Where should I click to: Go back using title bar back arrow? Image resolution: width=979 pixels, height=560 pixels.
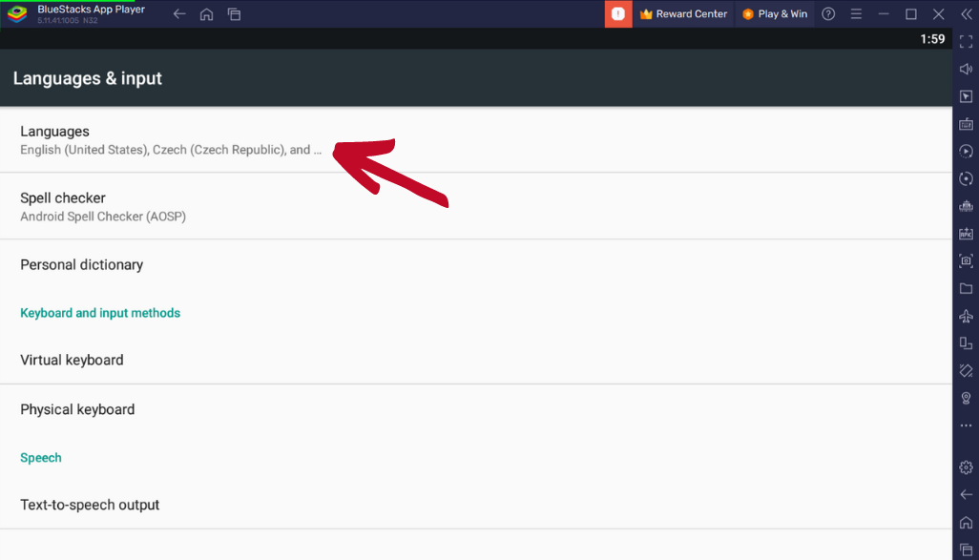click(x=179, y=13)
